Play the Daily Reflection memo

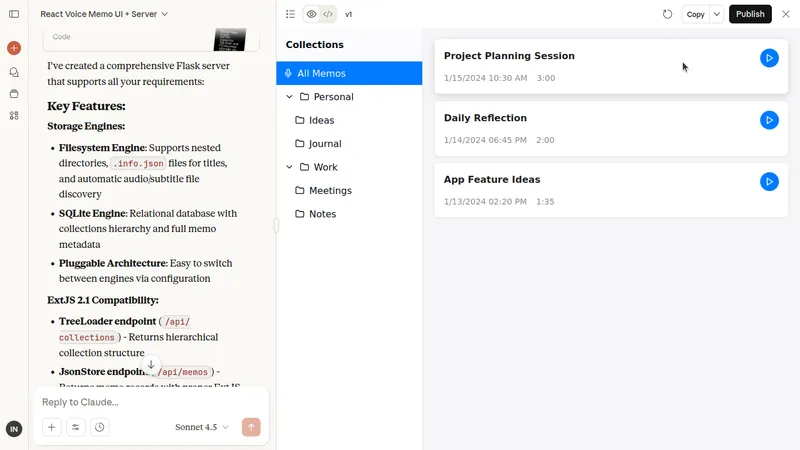(768, 120)
